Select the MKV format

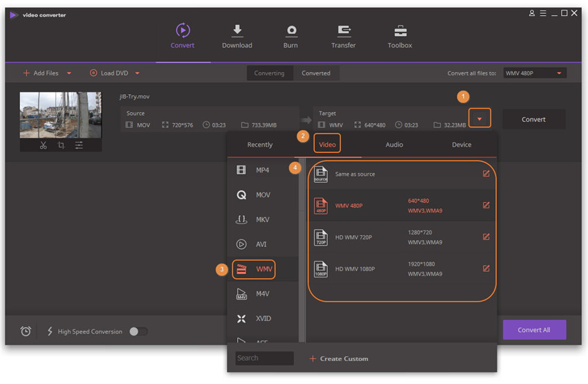[262, 220]
